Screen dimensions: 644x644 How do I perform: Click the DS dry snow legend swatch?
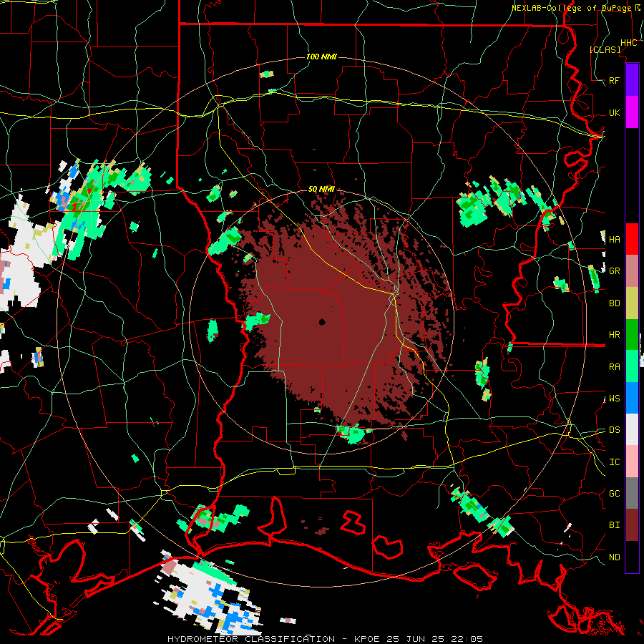pos(632,429)
